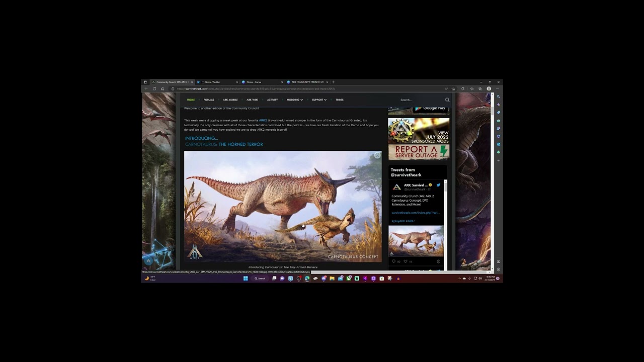Open File Explorer from taskbar
644x362 pixels.
[x=332, y=278]
